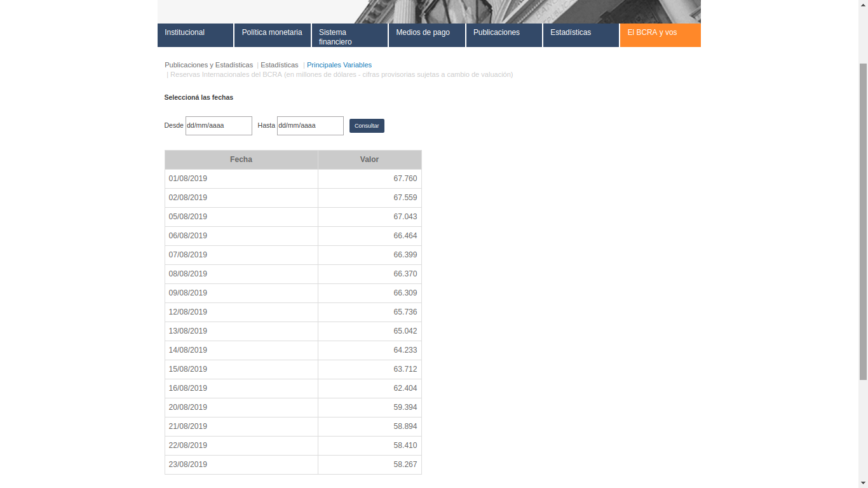The image size is (868, 488).
Task: Focus the Desde date input field
Action: [219, 126]
